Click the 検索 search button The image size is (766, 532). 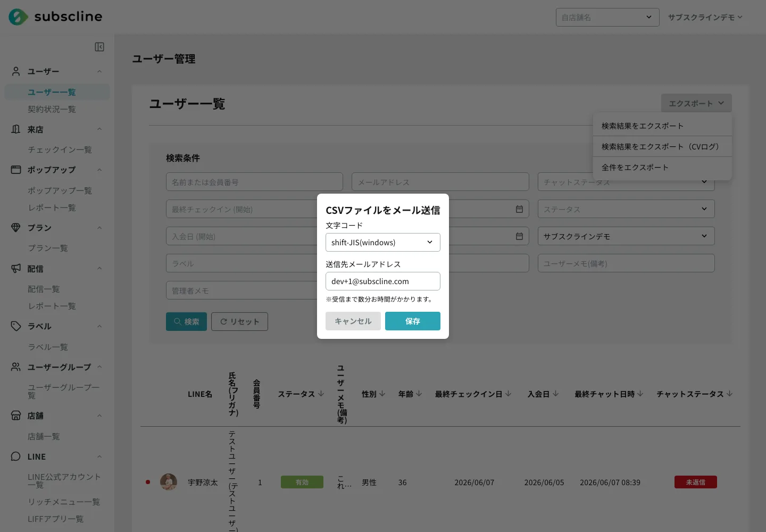tap(186, 321)
